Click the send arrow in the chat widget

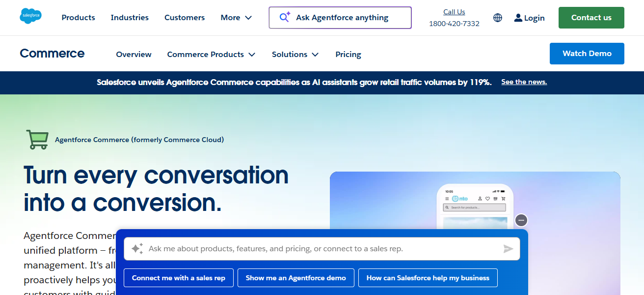point(509,249)
